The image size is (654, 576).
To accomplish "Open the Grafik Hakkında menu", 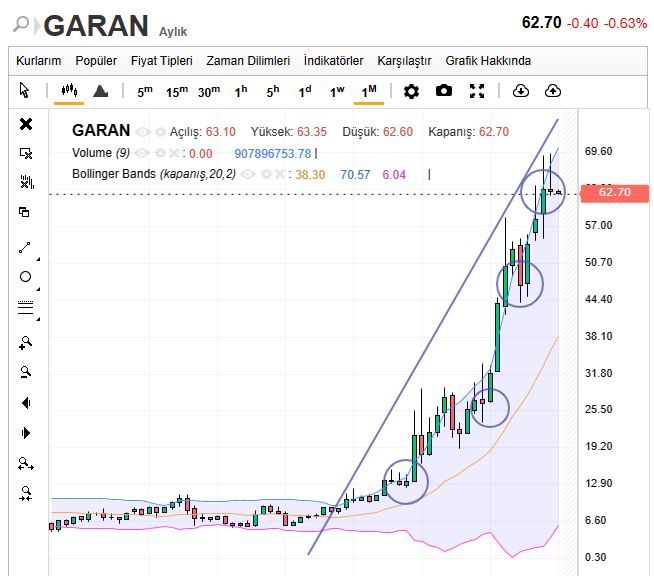I will [x=488, y=61].
